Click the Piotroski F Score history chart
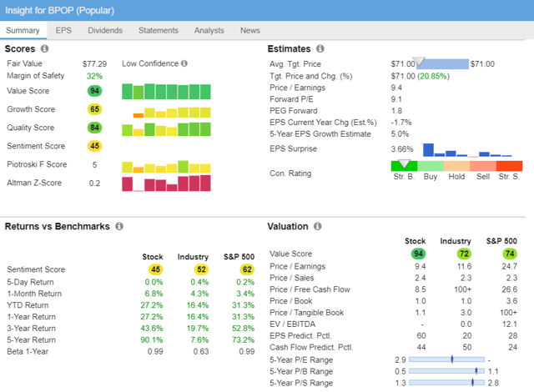The width and height of the screenshot is (534, 392). [x=166, y=167]
